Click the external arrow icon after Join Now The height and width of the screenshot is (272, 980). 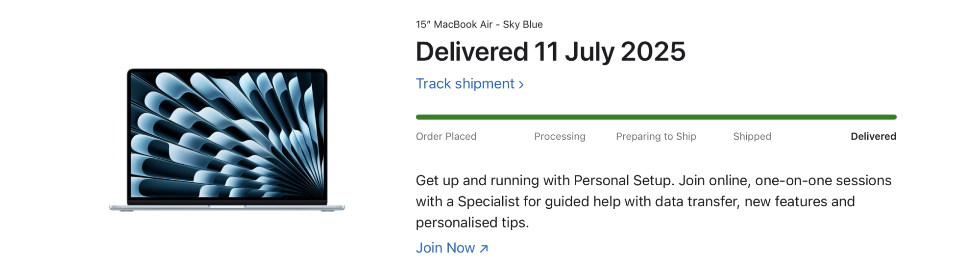(x=484, y=249)
